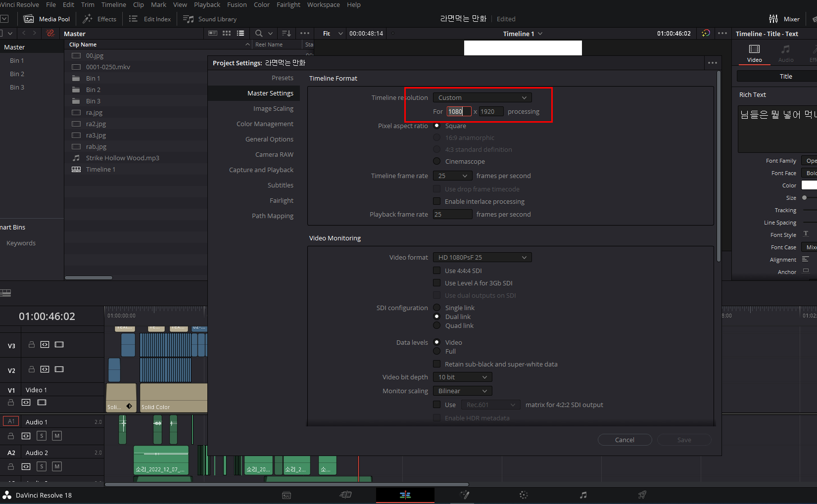Image resolution: width=817 pixels, height=504 pixels.
Task: Go to the Fusion page icon
Action: point(465,495)
